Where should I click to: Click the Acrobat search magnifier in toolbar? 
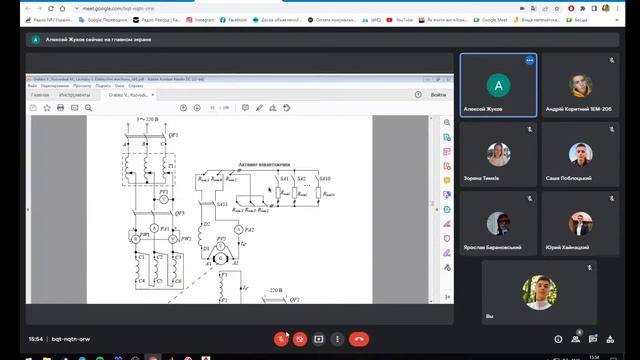click(x=89, y=108)
